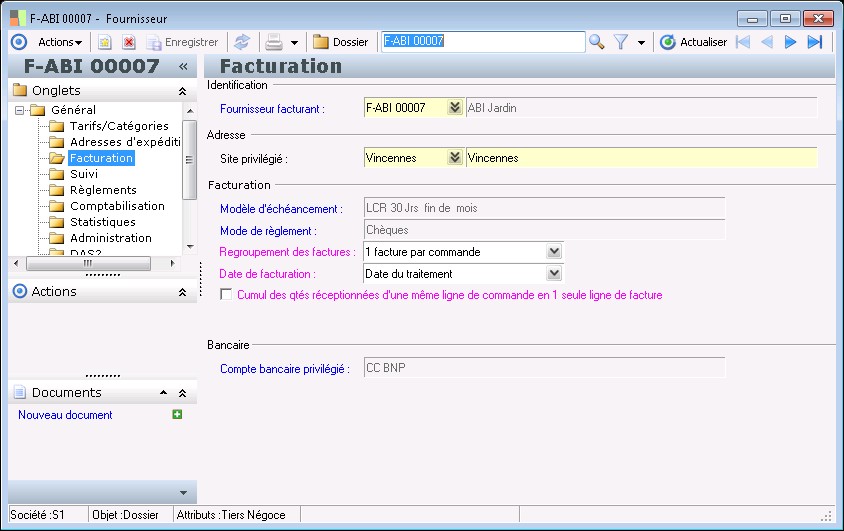Click the printer icon in toolbar
The width and height of the screenshot is (844, 531).
point(273,42)
